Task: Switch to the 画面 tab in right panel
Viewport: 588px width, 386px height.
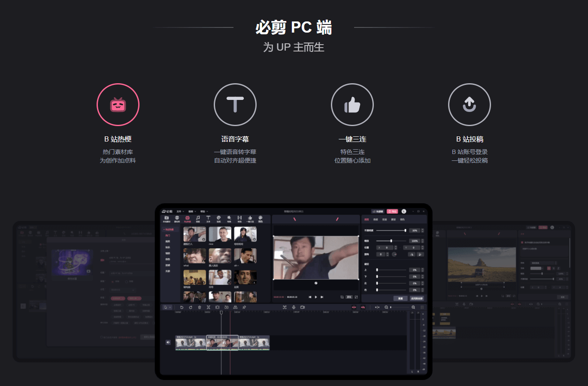Action: pos(367,219)
